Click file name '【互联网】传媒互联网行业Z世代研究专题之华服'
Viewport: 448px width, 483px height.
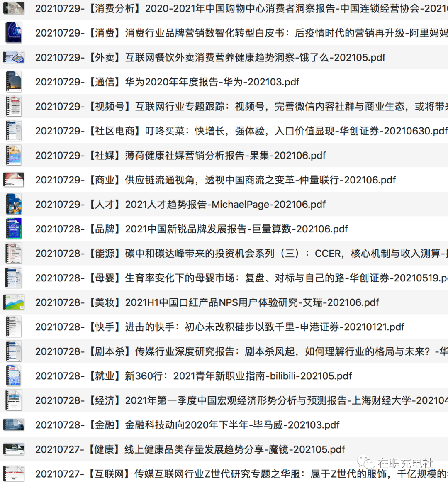194,474
